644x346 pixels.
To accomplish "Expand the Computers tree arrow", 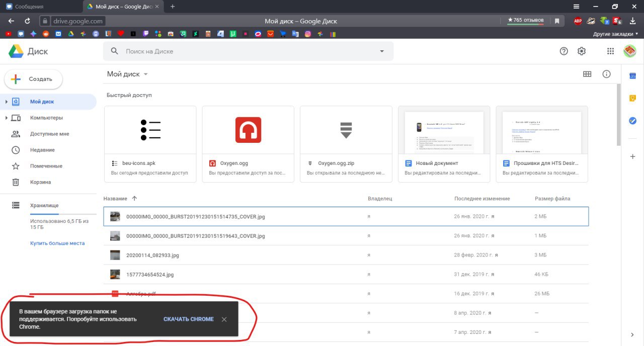I will tap(6, 118).
